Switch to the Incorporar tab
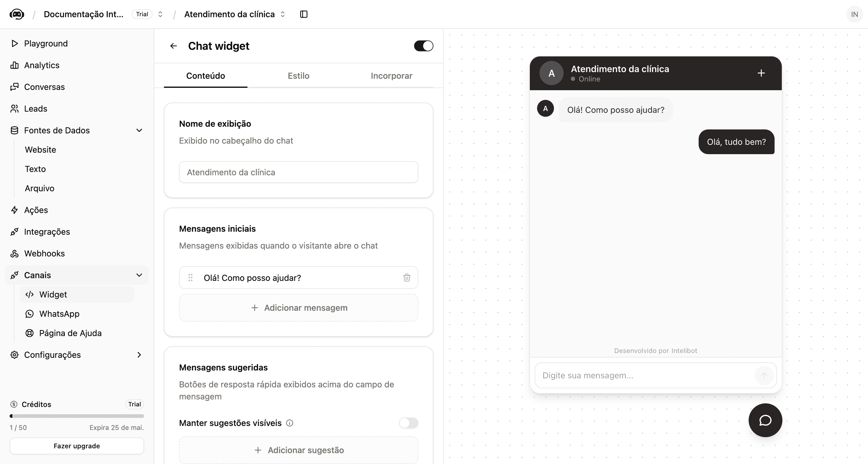Viewport: 868px width, 464px height. click(x=392, y=76)
